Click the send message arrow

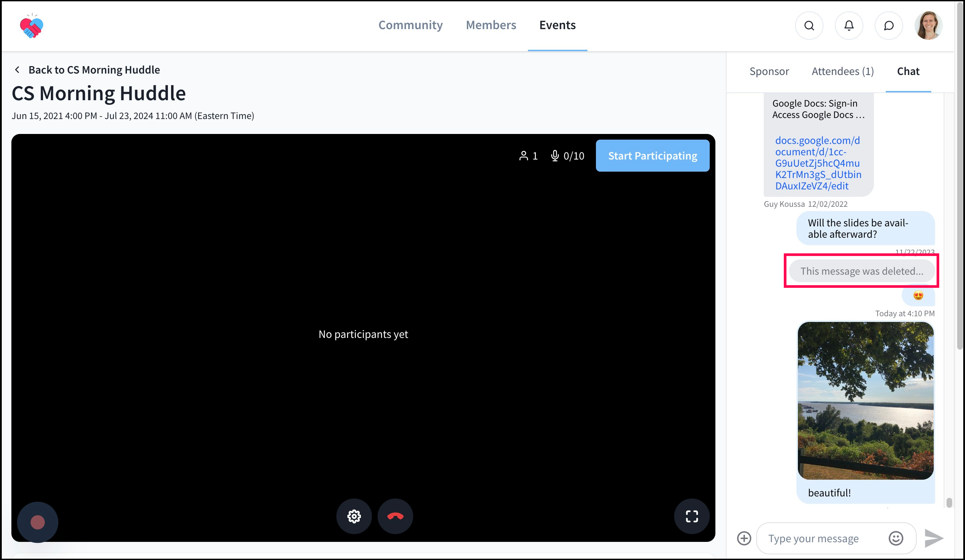click(934, 538)
